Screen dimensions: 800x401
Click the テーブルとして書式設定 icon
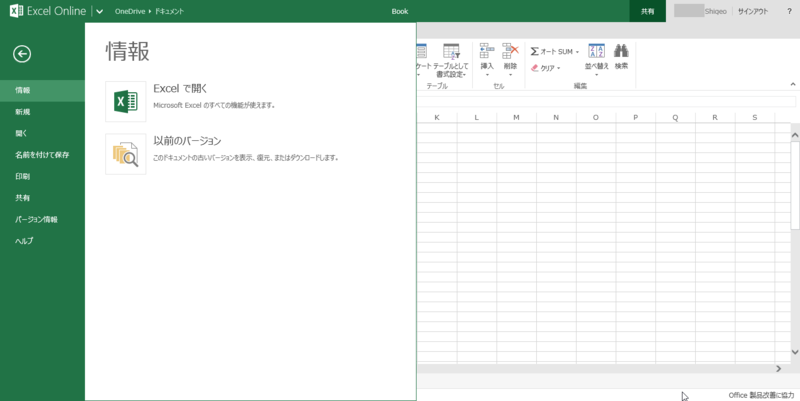[x=451, y=52]
